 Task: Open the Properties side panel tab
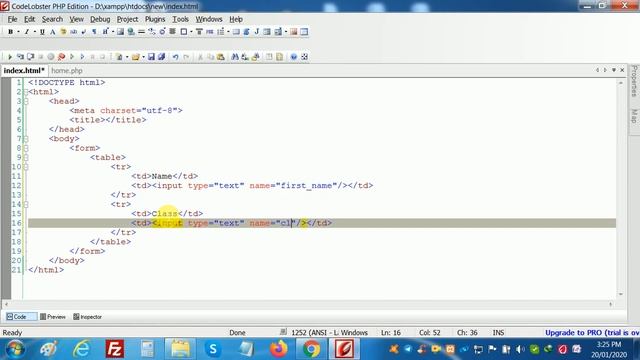pos(634,81)
